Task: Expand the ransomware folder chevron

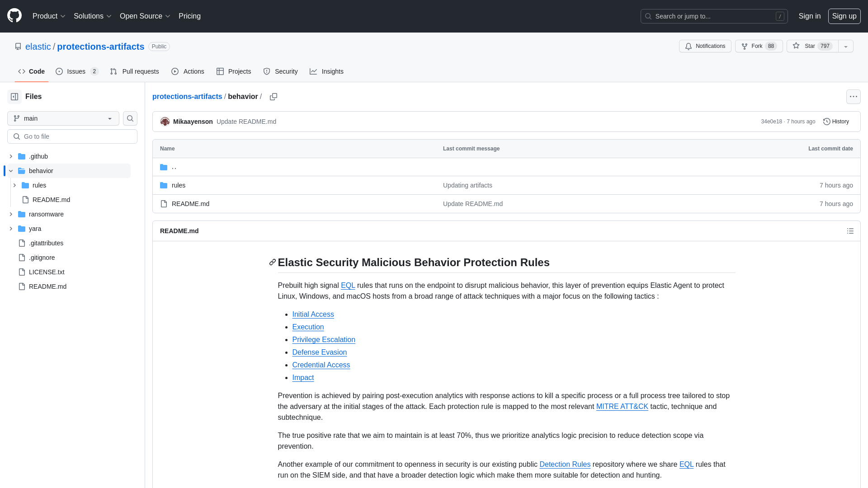Action: coord(11,214)
